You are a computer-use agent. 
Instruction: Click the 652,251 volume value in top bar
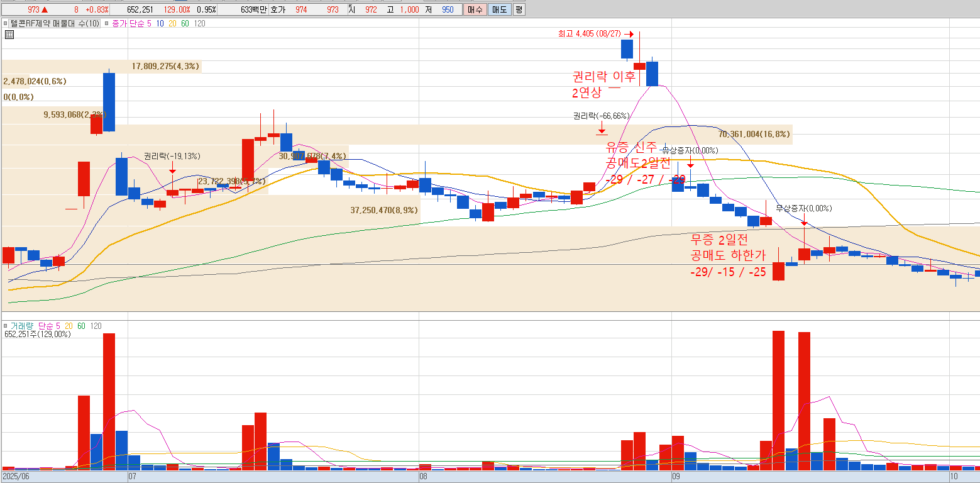pos(141,10)
